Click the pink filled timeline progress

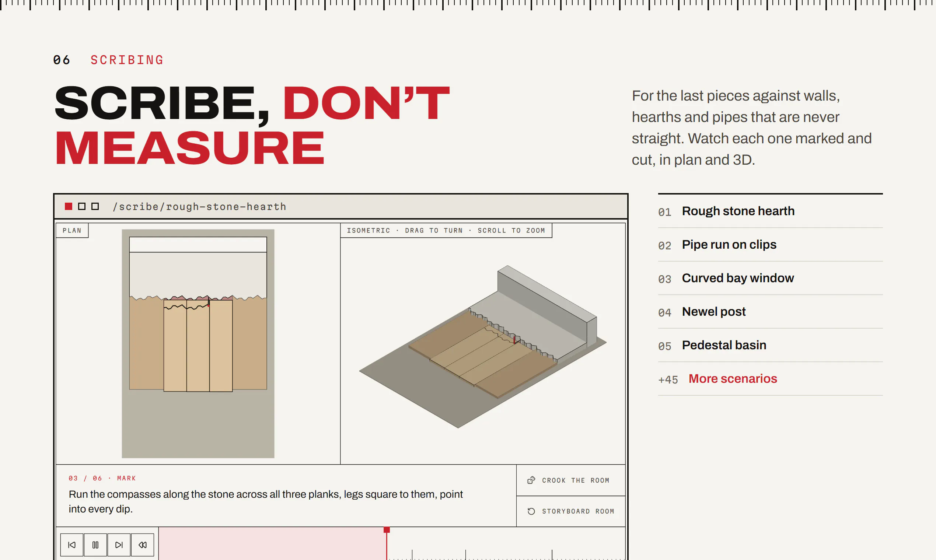coord(272,543)
